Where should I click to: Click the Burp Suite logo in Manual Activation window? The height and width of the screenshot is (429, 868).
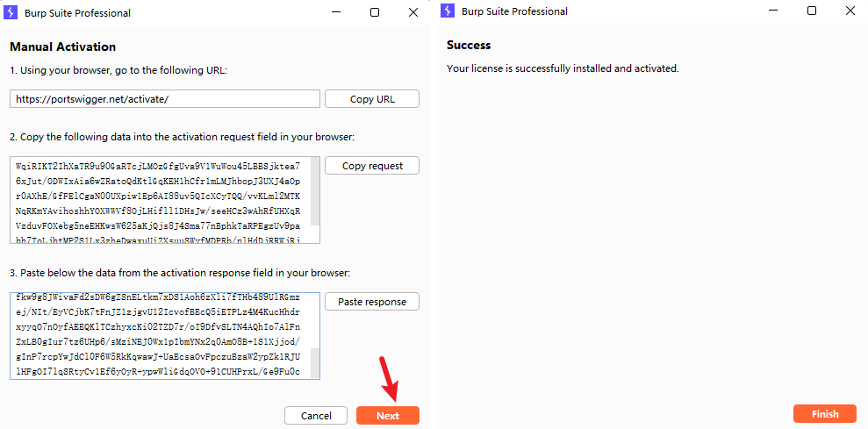pyautogui.click(x=11, y=12)
